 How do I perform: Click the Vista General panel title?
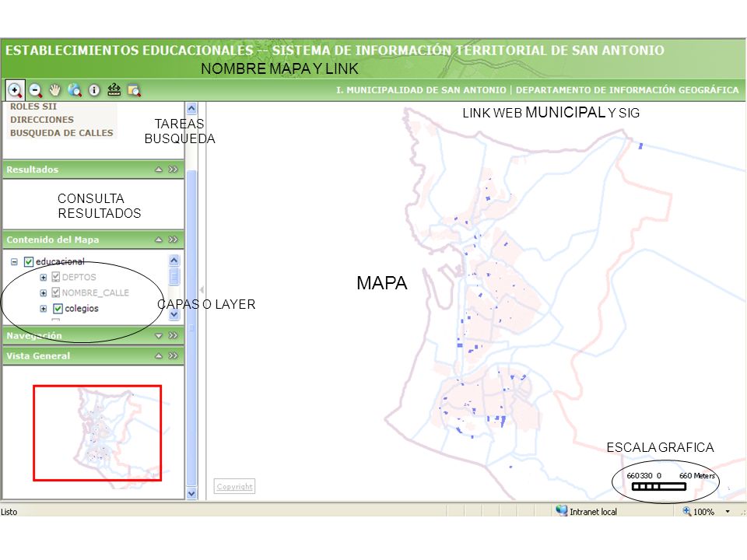(x=38, y=355)
